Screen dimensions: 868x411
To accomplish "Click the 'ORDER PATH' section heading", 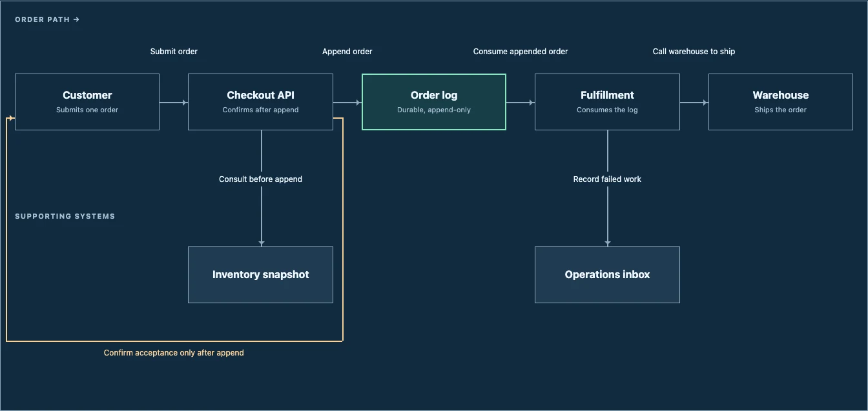I will [47, 20].
